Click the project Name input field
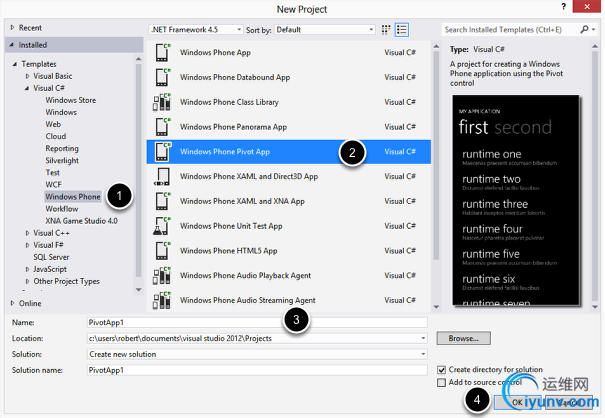The height and width of the screenshot is (418, 605). 257,323
